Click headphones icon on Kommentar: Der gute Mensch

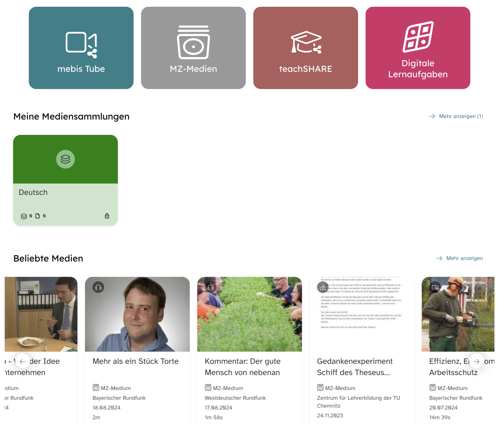pyautogui.click(x=211, y=287)
